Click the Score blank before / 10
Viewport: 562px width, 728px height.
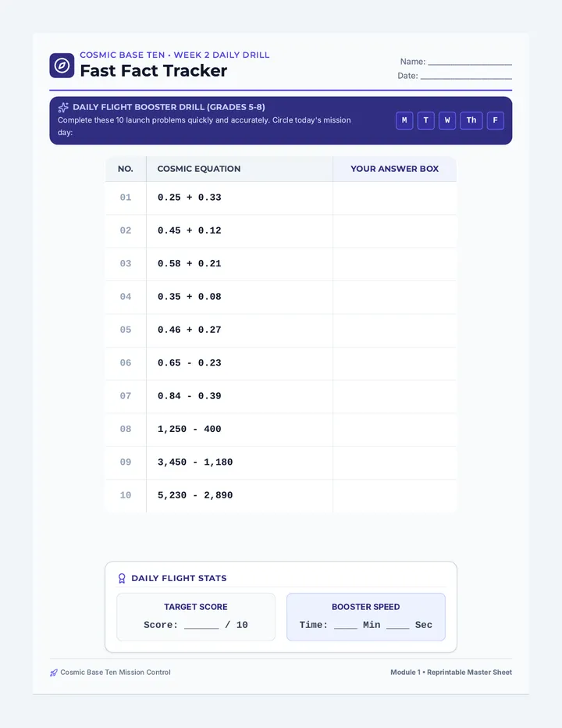pyautogui.click(x=201, y=625)
